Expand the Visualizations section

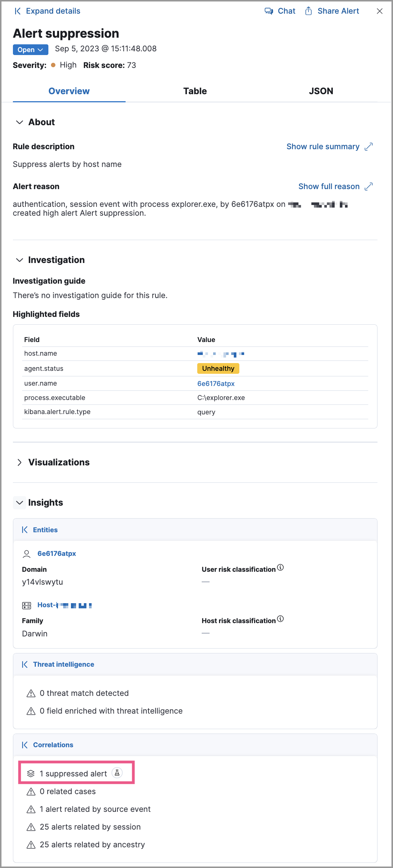point(20,462)
